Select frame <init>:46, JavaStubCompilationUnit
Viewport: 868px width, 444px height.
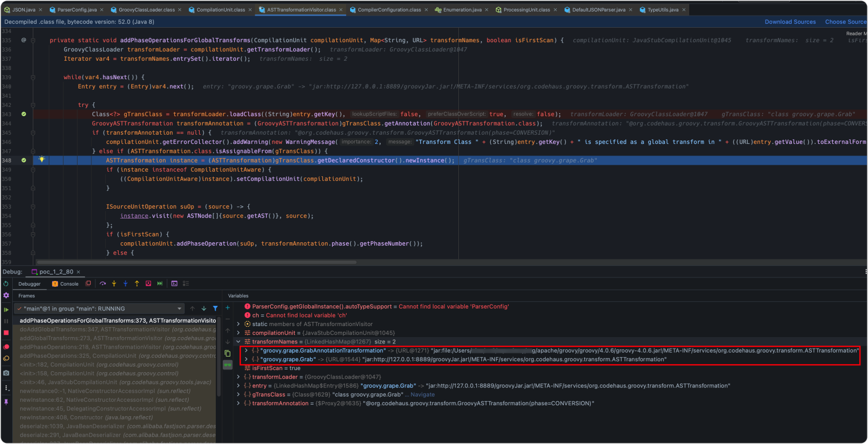117,382
